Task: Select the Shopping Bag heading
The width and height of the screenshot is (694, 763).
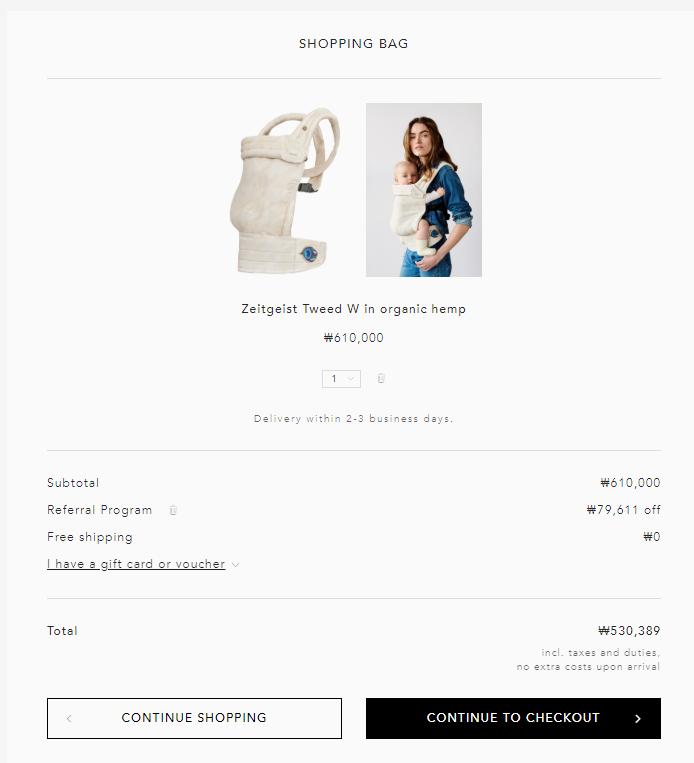Action: coord(353,44)
